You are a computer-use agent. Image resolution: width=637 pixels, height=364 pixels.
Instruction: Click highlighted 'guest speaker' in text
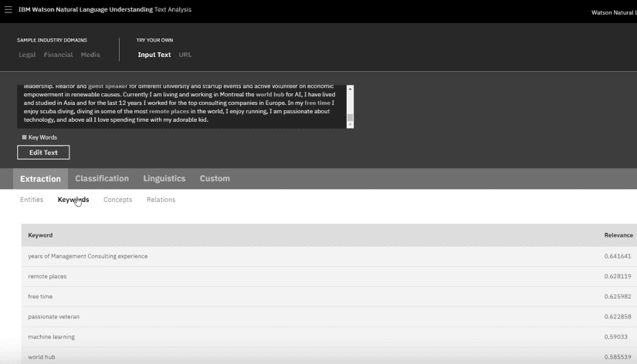(107, 86)
